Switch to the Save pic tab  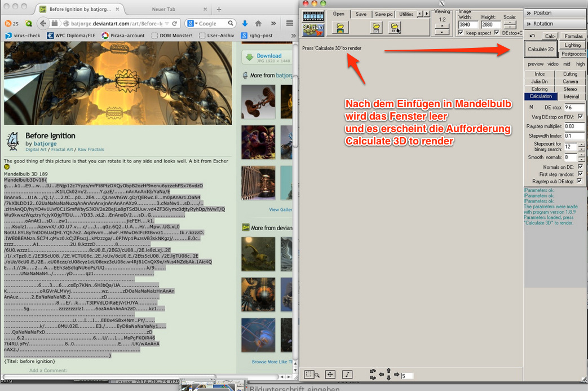pos(383,14)
